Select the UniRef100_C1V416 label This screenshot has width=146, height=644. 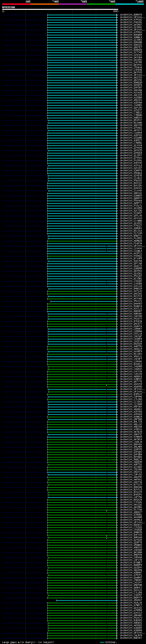pos(131,249)
